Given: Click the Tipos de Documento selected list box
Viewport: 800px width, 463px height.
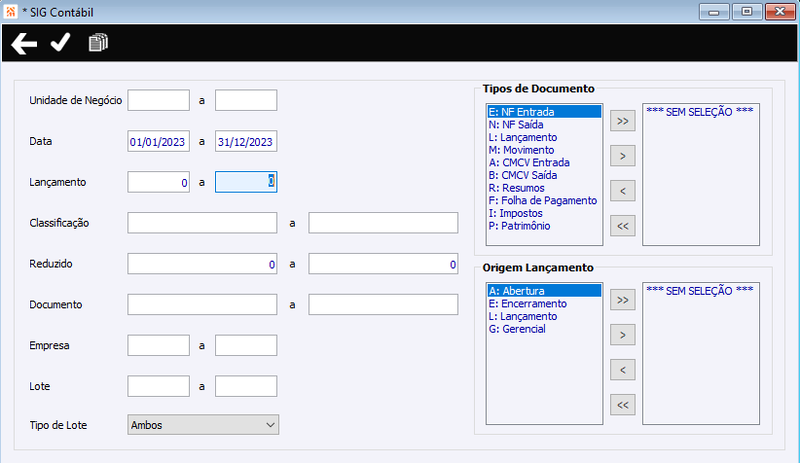Looking at the screenshot, I should click(x=701, y=174).
